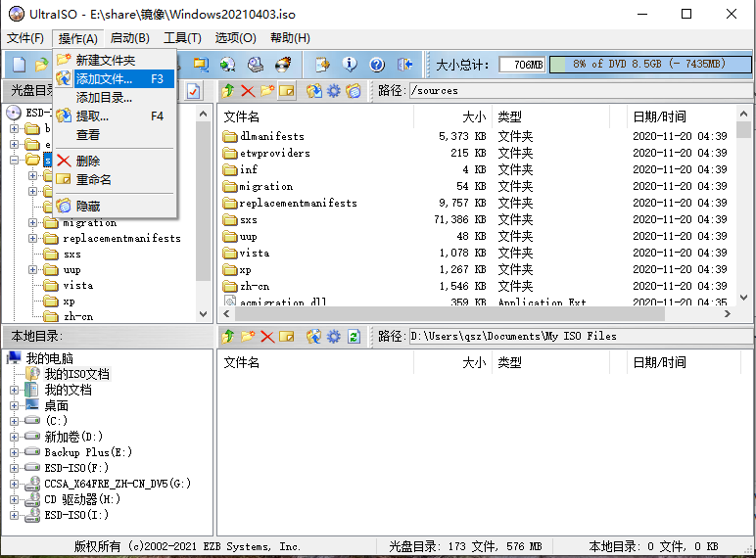Click the Hide icon in the disc file pane

click(x=354, y=91)
